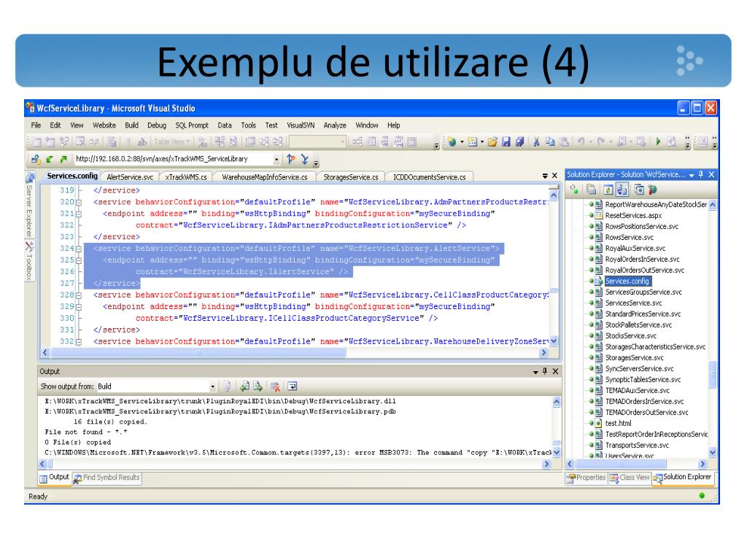Open the Server Explorer side tab

(x=29, y=205)
